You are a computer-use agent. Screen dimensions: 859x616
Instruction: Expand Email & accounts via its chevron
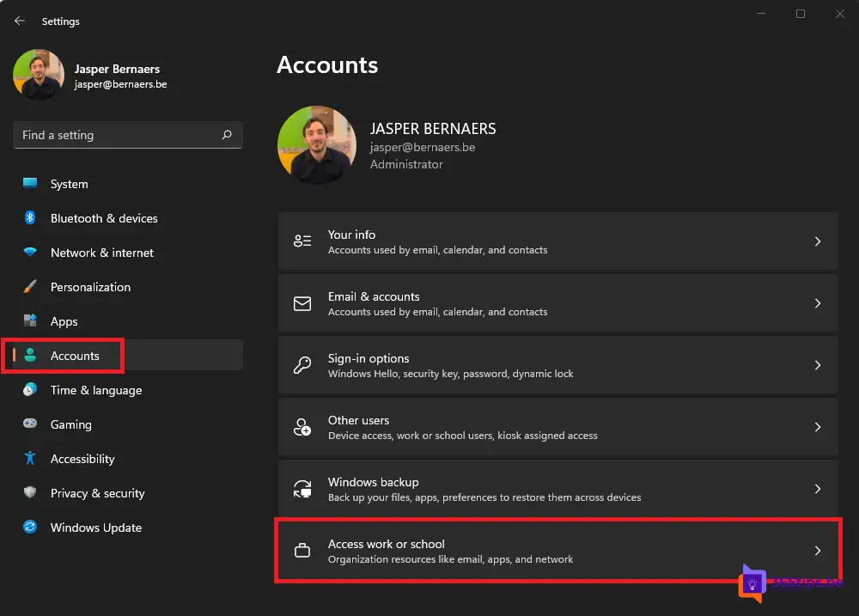pyautogui.click(x=818, y=303)
